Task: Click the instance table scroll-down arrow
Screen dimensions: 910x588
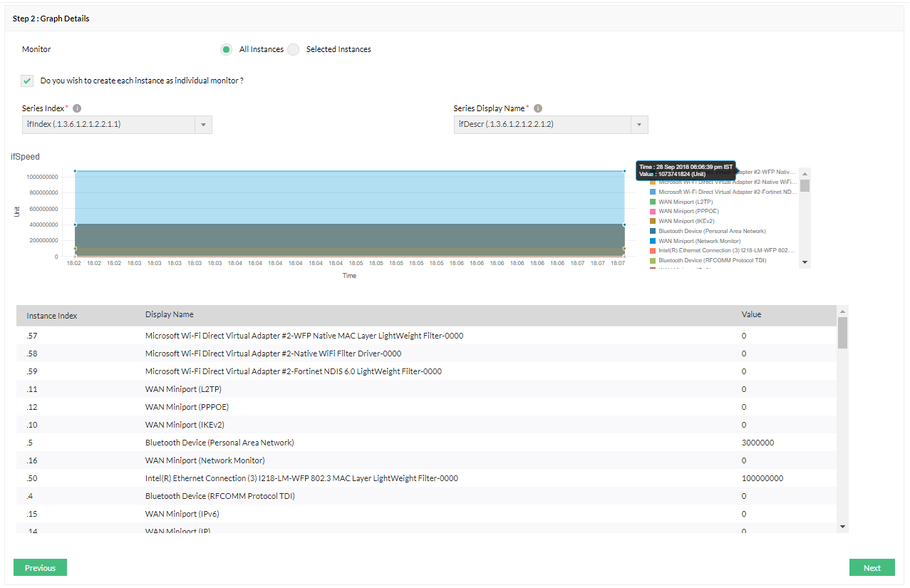Action: coord(842,527)
